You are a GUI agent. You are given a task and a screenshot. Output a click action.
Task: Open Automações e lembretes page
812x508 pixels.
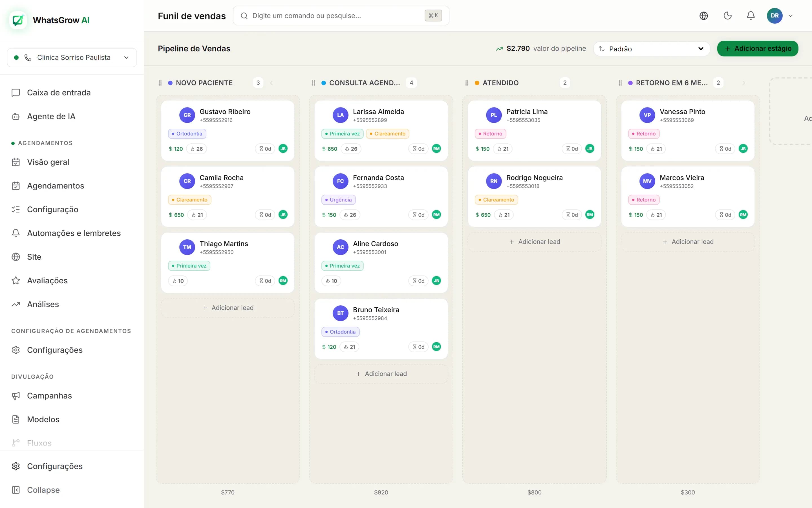point(74,233)
